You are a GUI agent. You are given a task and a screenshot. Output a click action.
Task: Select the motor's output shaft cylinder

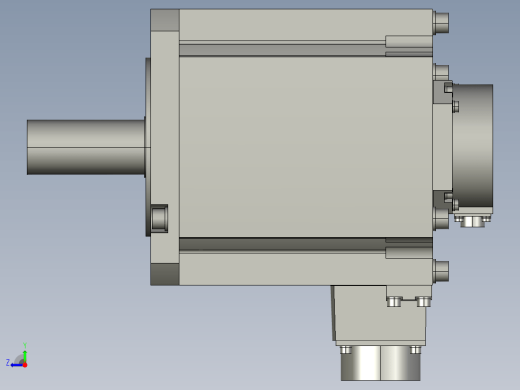(86, 147)
